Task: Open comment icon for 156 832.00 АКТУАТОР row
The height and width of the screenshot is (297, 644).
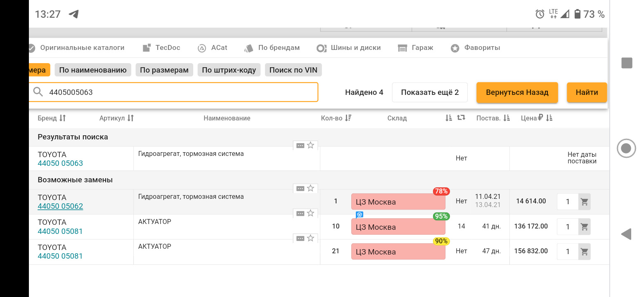Action: [x=301, y=238]
